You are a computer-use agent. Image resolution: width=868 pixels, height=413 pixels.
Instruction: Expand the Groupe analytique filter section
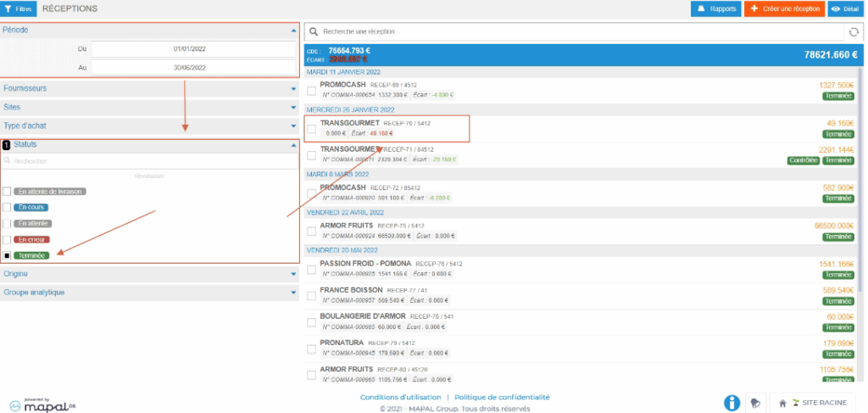point(149,293)
